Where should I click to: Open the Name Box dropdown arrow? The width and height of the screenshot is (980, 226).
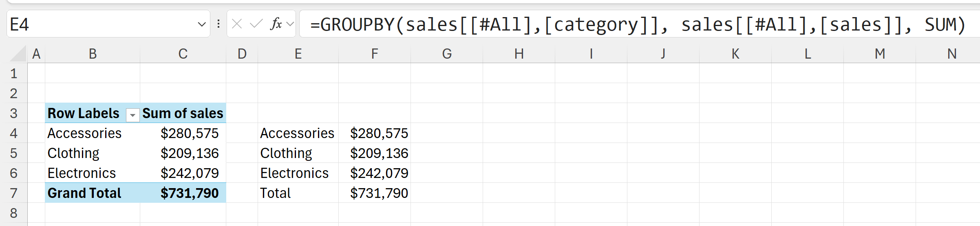click(x=201, y=24)
